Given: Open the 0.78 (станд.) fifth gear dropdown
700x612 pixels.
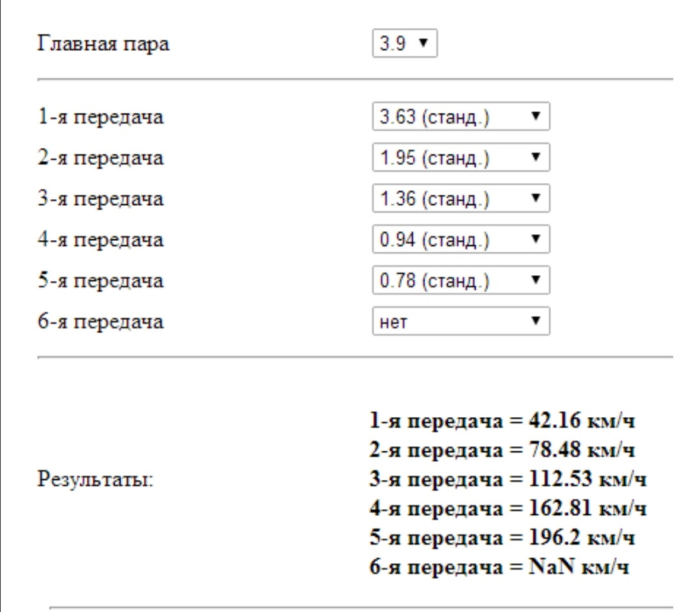Looking at the screenshot, I should pyautogui.click(x=461, y=281).
